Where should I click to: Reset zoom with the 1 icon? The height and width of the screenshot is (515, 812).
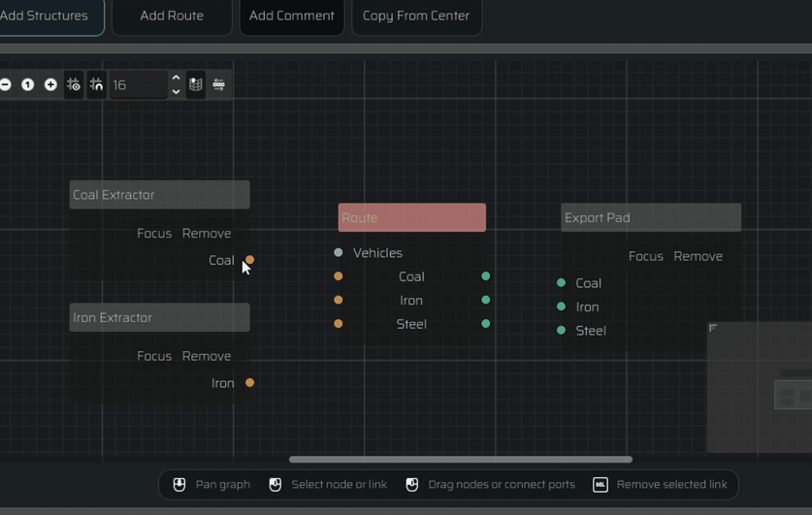point(27,84)
